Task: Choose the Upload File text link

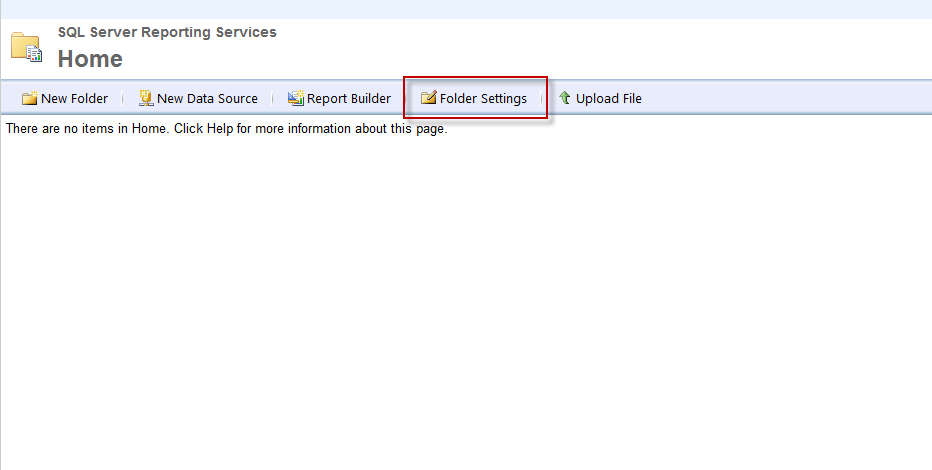Action: 609,99
